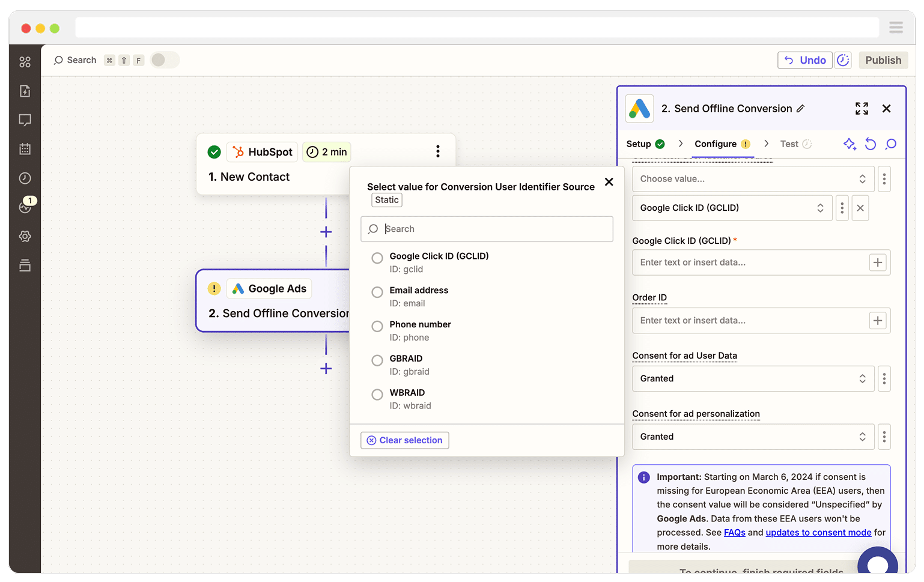Switch to the Setup tab
The width and height of the screenshot is (924, 582).
pos(645,144)
